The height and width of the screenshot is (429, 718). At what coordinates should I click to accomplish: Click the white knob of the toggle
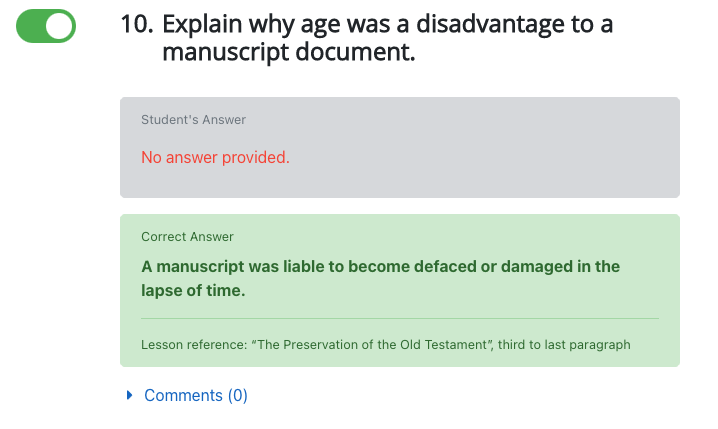60,27
